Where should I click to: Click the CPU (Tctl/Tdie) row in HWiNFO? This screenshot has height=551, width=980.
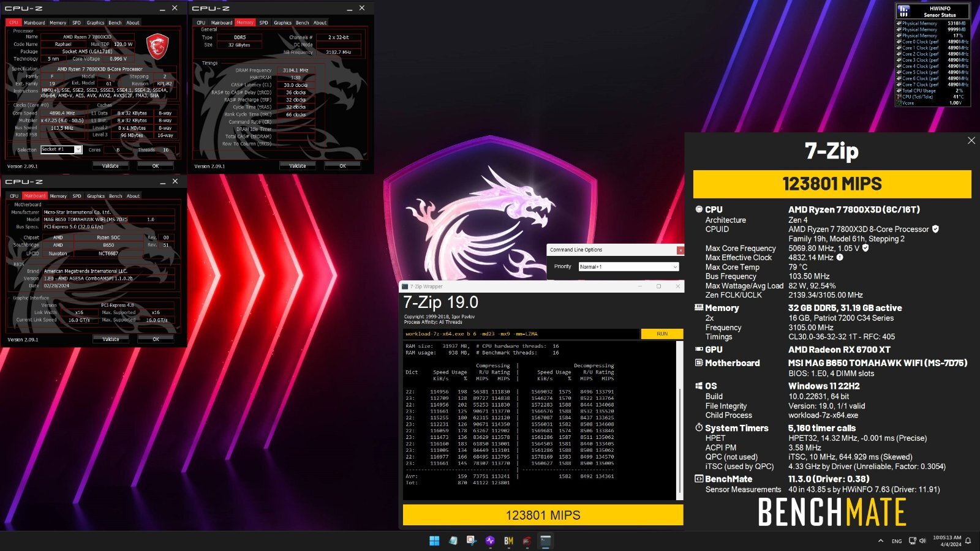[x=932, y=97]
